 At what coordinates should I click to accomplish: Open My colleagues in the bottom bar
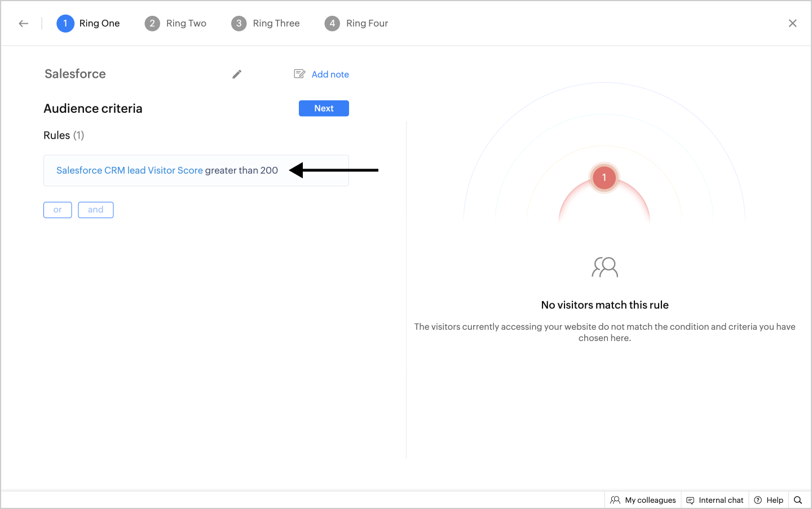pos(643,500)
